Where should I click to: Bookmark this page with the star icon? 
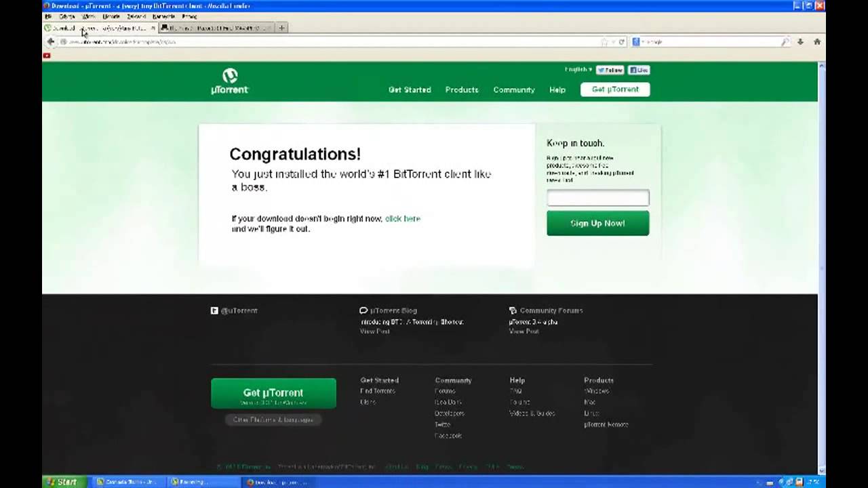coord(604,41)
